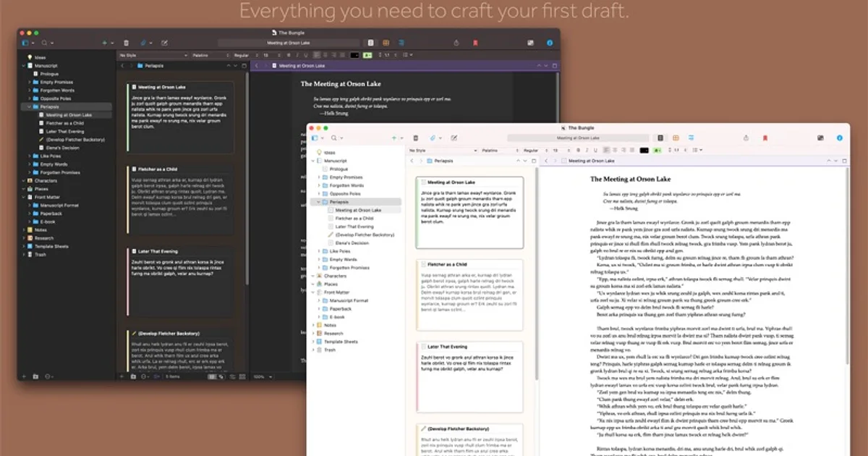This screenshot has width=868, height=456.
Task: Open the Palatino font dropdown in dark window
Action: (210, 55)
